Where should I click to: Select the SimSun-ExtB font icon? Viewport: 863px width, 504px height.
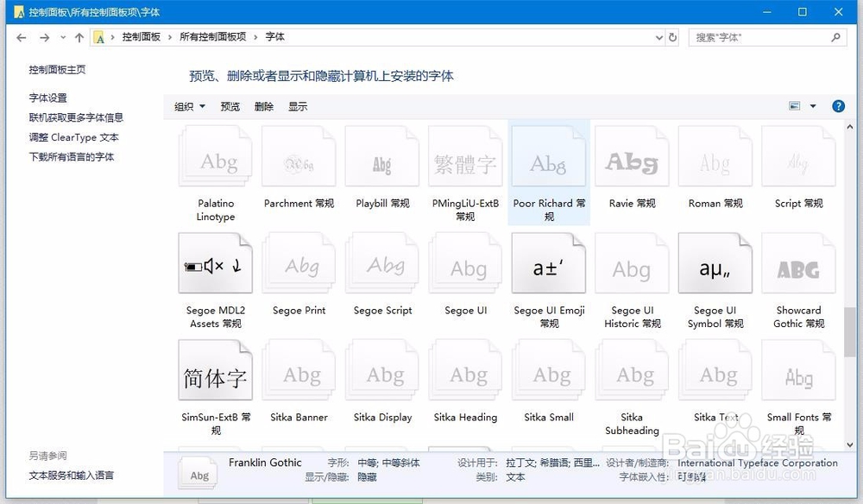tap(216, 370)
